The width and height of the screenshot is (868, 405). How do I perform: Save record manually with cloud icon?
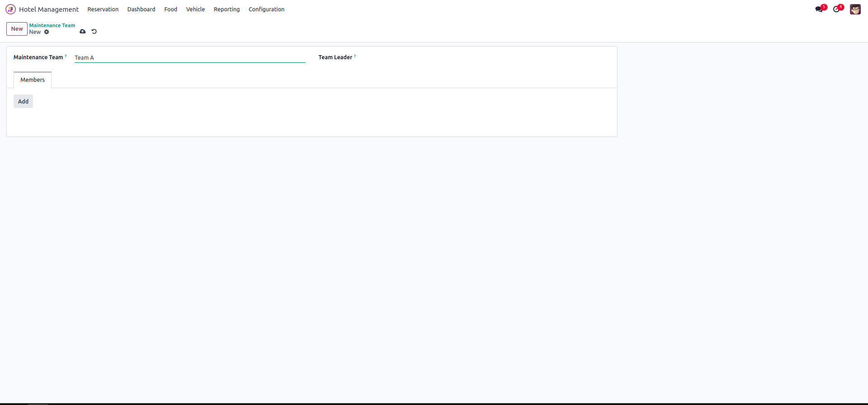coord(82,31)
